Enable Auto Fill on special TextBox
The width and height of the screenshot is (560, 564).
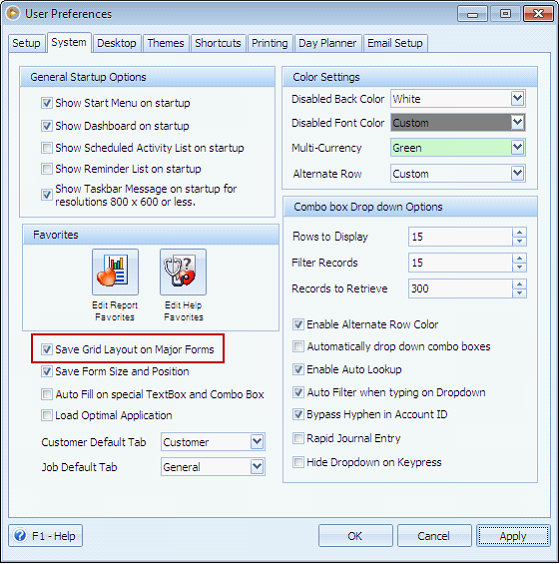(47, 394)
